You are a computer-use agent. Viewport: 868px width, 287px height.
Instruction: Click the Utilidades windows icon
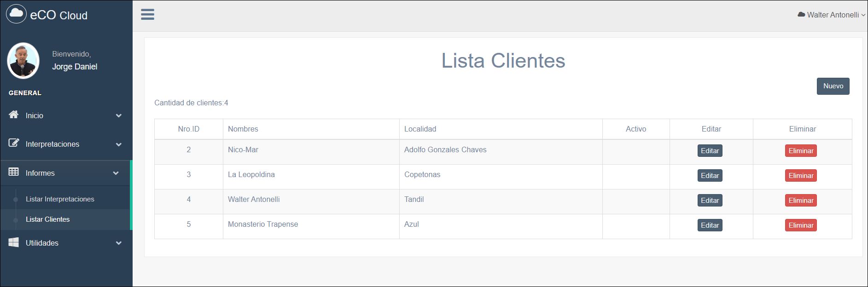[14, 242]
